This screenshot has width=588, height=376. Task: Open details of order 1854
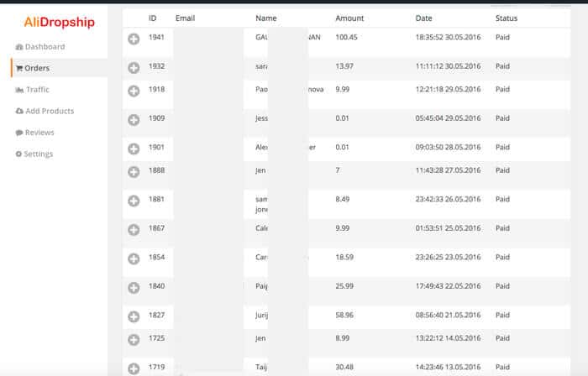134,259
